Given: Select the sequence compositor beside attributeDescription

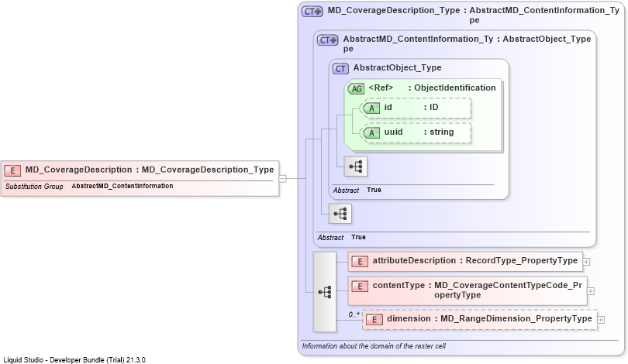Looking at the screenshot, I should (x=324, y=292).
